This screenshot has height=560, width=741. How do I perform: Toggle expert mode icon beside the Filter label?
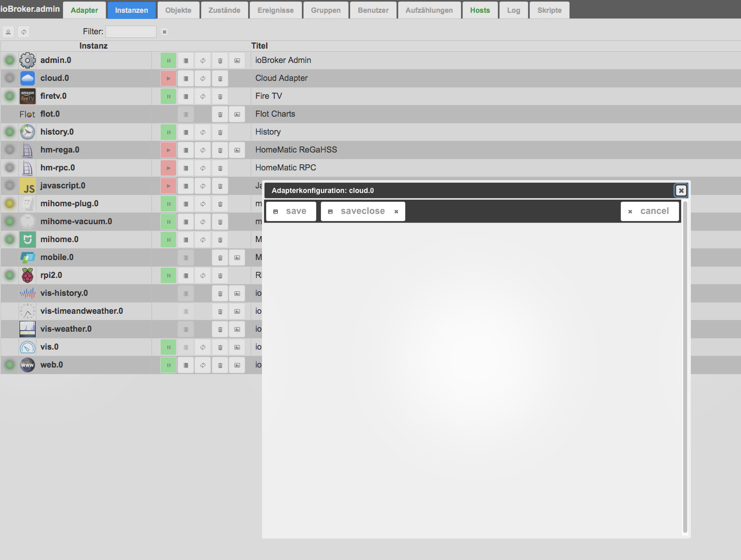[x=8, y=32]
